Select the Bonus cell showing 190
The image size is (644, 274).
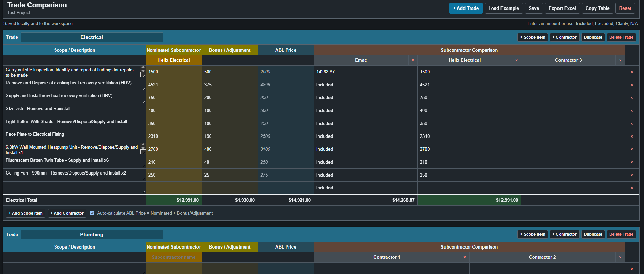click(x=230, y=136)
